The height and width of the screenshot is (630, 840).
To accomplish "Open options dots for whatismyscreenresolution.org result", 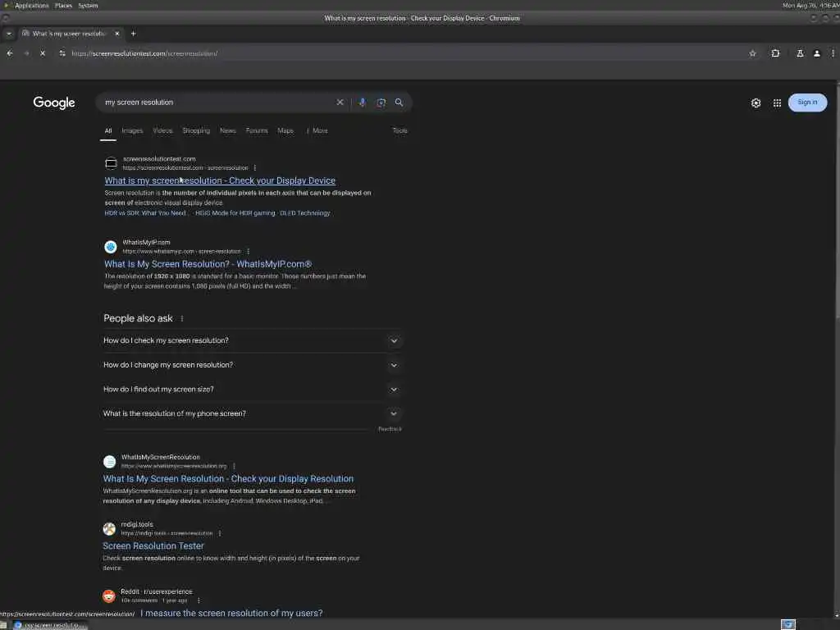I will [x=234, y=466].
